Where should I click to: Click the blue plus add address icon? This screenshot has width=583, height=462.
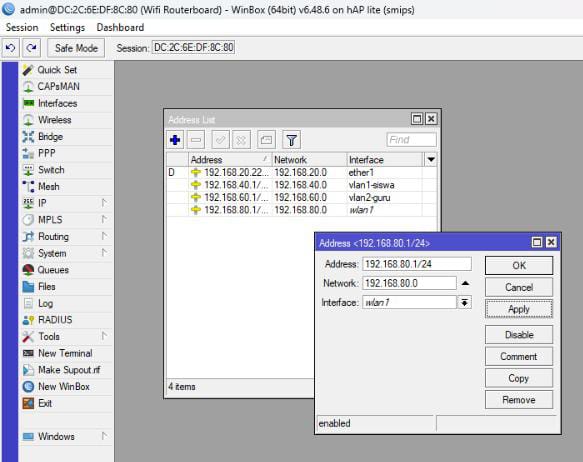pyautogui.click(x=175, y=140)
